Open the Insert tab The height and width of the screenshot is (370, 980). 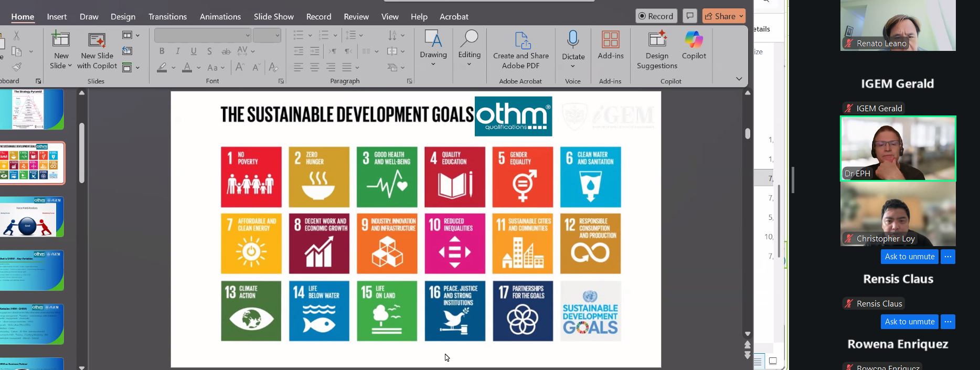pos(57,16)
